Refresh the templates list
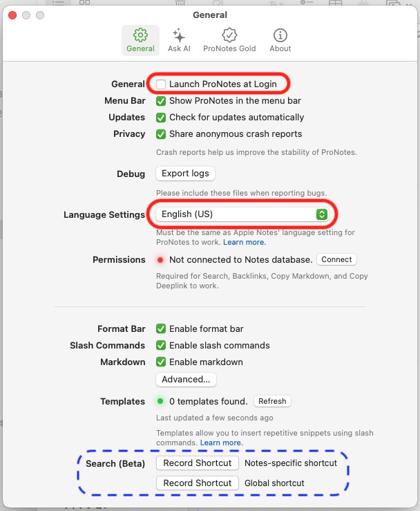The width and height of the screenshot is (420, 511). (x=272, y=401)
